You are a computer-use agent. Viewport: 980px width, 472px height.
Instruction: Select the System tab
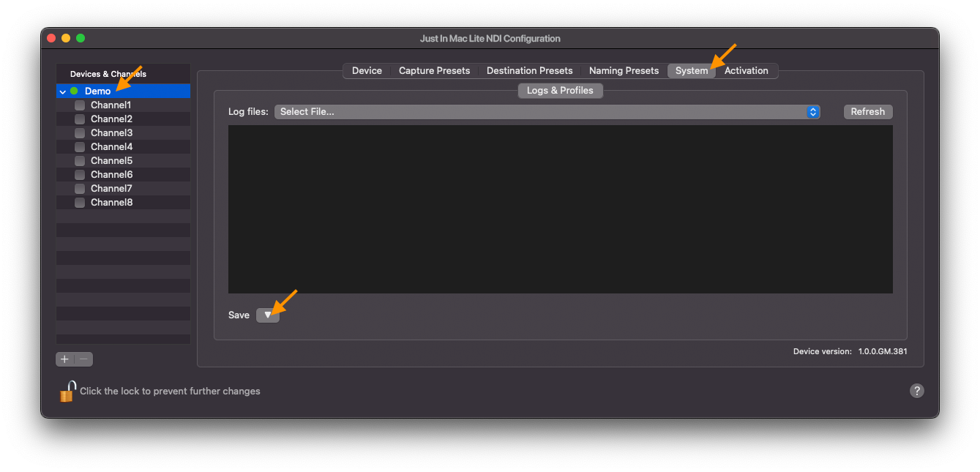[692, 71]
